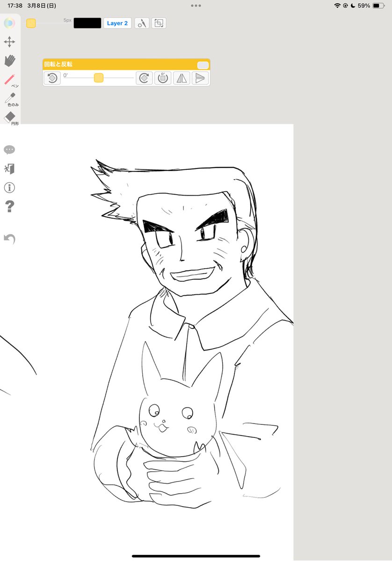Select the eraser tool labeled 円形

tap(10, 118)
